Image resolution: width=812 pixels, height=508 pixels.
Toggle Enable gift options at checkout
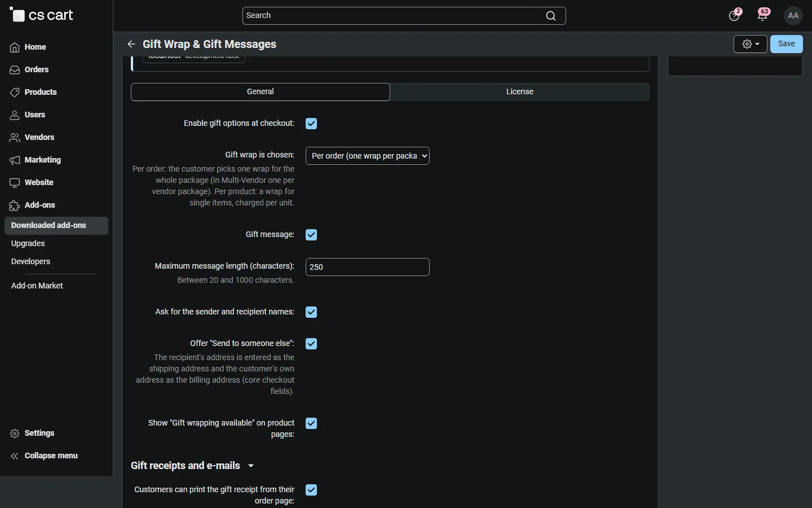[312, 124]
